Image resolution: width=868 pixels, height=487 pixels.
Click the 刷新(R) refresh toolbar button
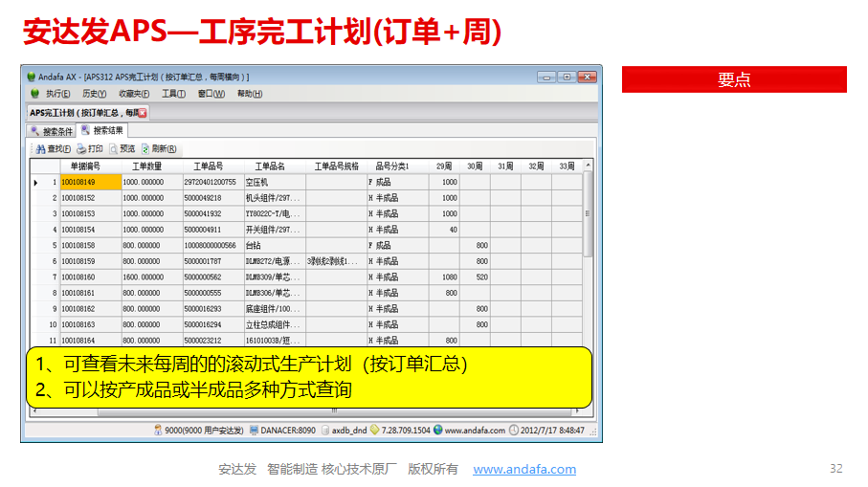point(159,149)
